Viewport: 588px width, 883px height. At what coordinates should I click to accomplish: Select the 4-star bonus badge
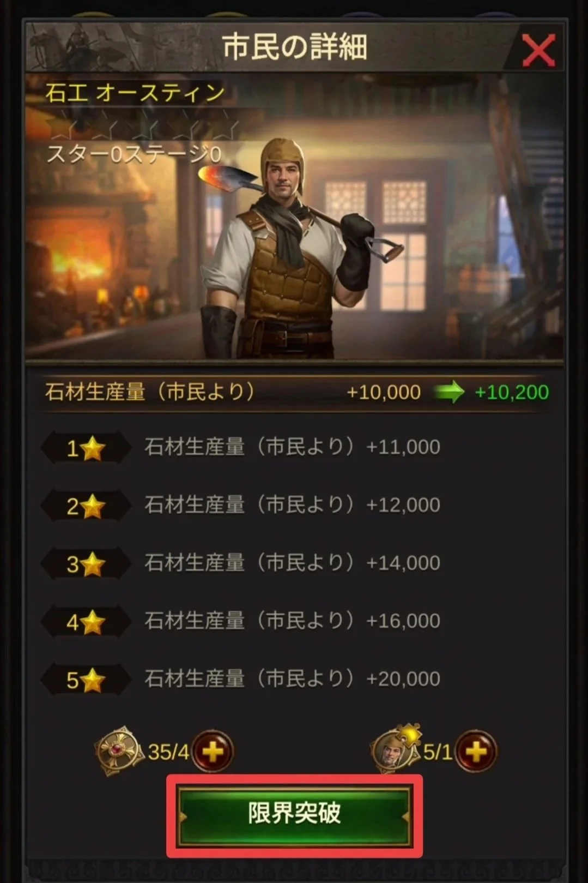click(x=86, y=622)
